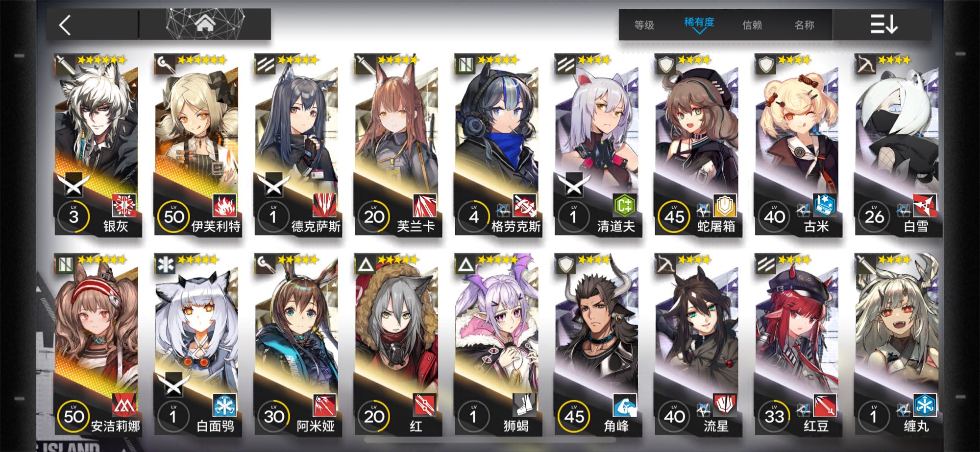Tap 清道夫's green C+ skill icon
This screenshot has width=980, height=452.
(x=625, y=205)
